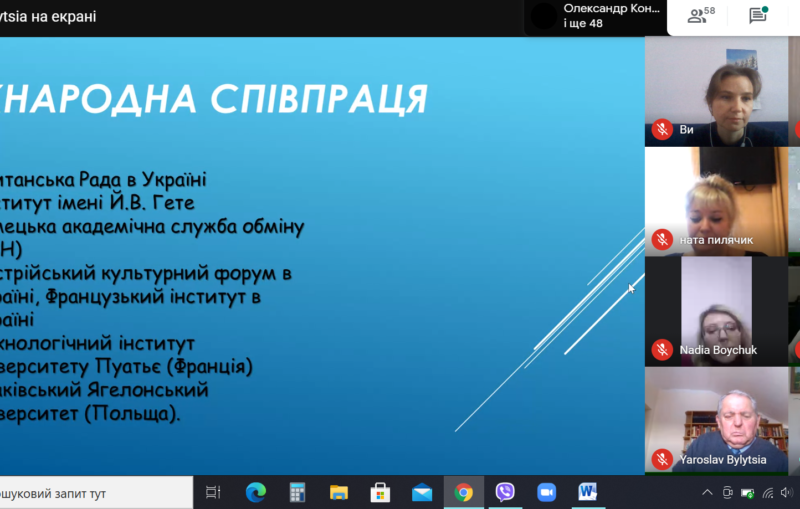Open Microsoft Edge from the taskbar
Image resolution: width=800 pixels, height=509 pixels.
256,493
